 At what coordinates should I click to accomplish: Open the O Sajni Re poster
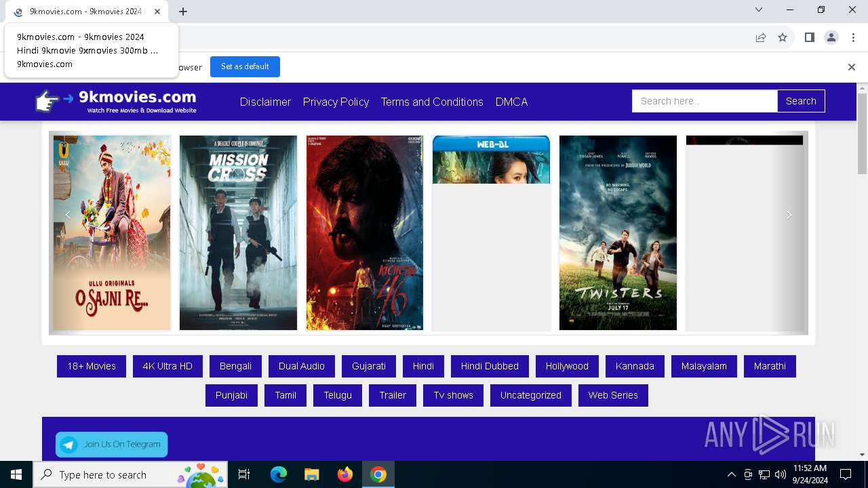[x=112, y=232]
